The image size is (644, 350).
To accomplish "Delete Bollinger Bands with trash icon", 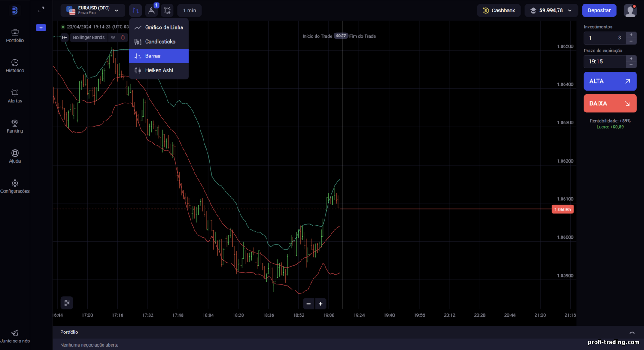I will (123, 37).
